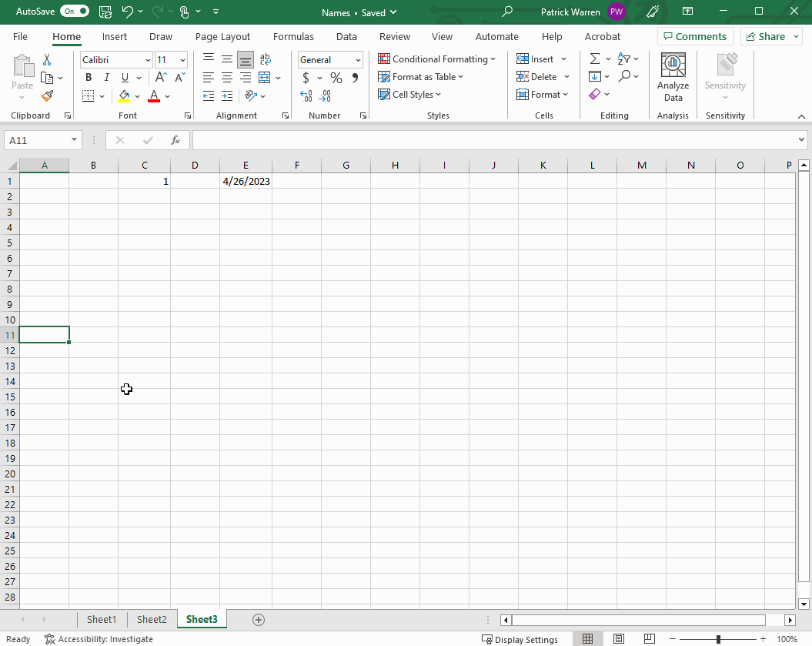Decrease indent in Alignment group
This screenshot has height=646, width=812.
pos(208,95)
